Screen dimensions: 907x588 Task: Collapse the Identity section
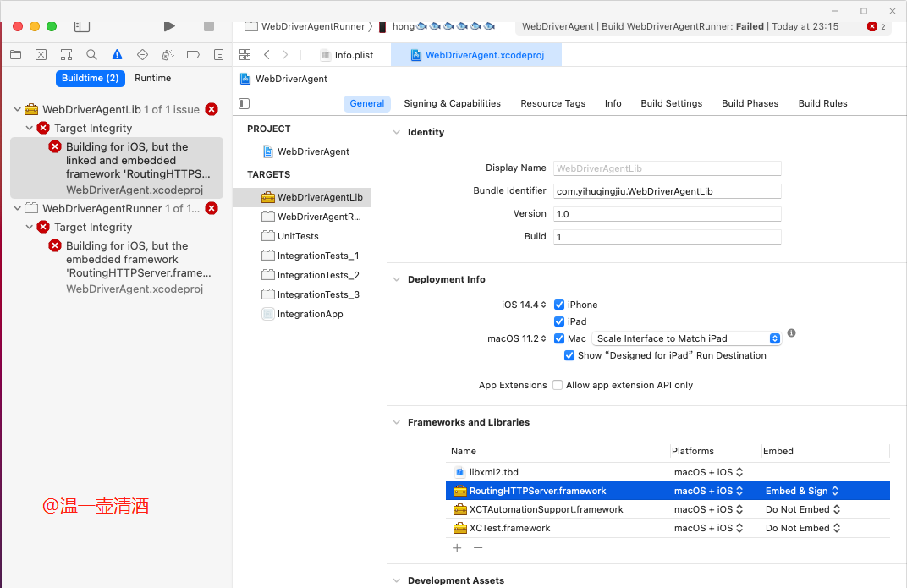(396, 132)
